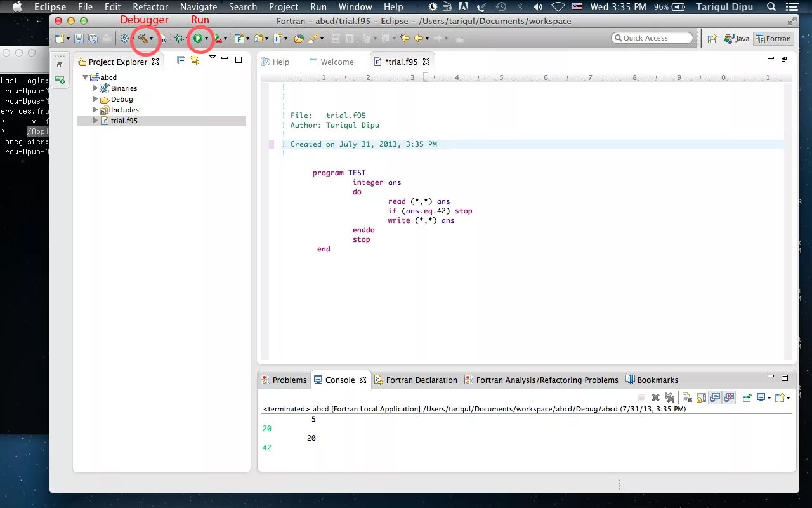Open the Open Perspective icon
This screenshot has height=508, width=812.
pos(712,39)
